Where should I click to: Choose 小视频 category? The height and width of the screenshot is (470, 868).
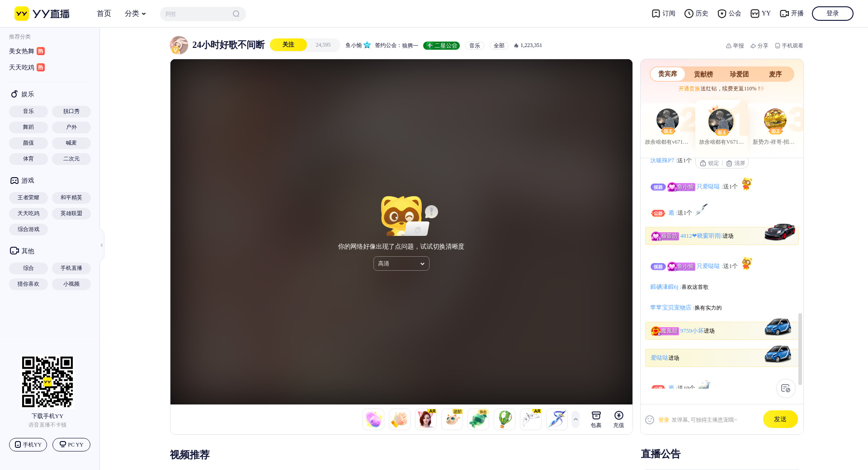pos(71,284)
